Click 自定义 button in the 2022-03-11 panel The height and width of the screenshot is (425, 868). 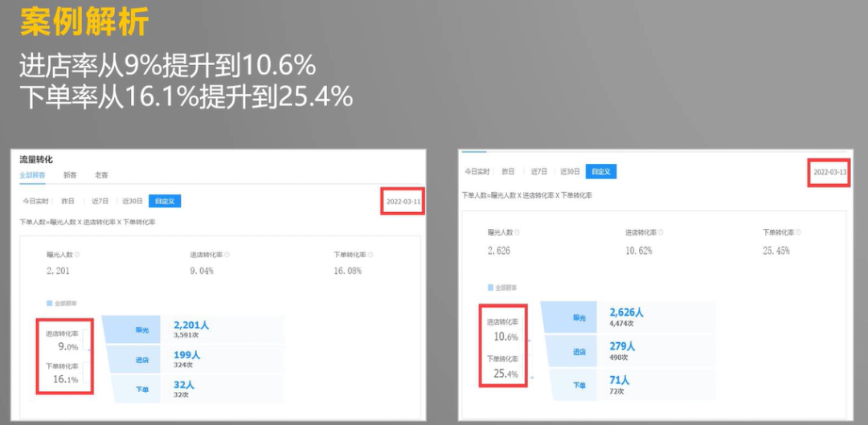165,202
